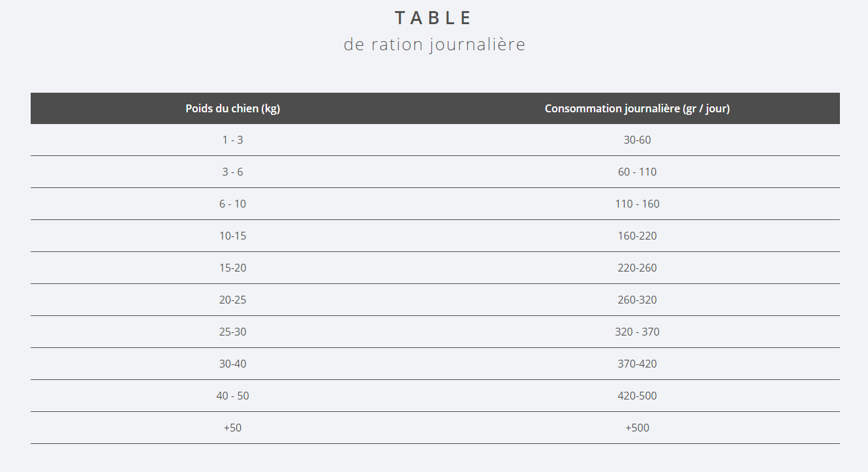Viewport: 868px width, 472px height.
Task: Click the '370-420' consumption value
Action: (638, 364)
